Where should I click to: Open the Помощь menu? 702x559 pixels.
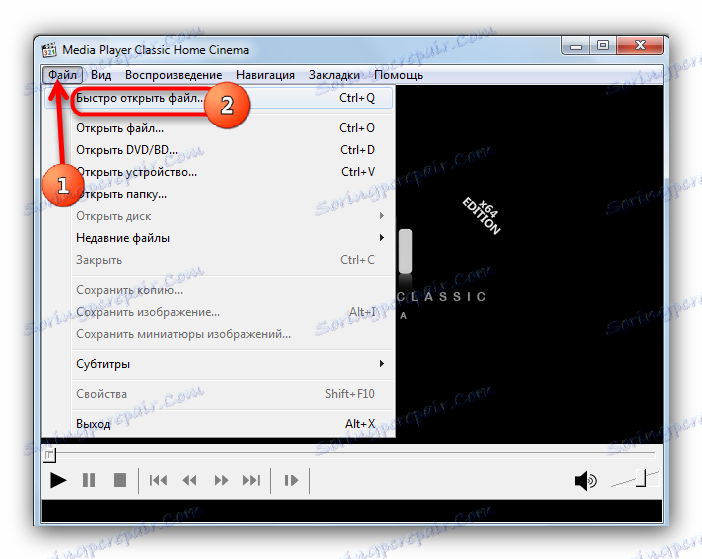(398, 75)
